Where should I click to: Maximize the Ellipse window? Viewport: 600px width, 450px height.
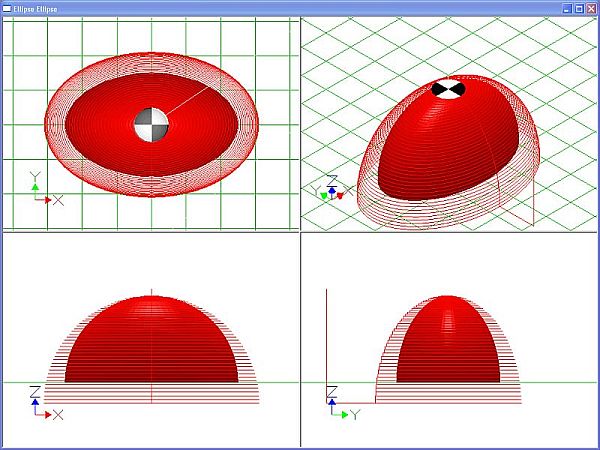coord(578,7)
